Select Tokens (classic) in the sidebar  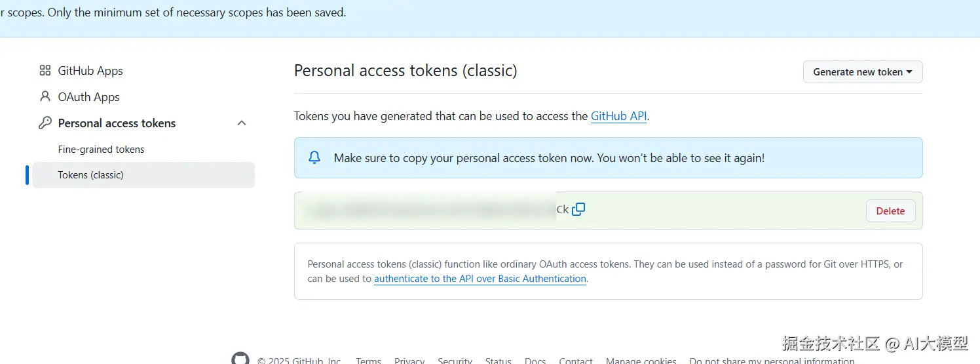(90, 175)
